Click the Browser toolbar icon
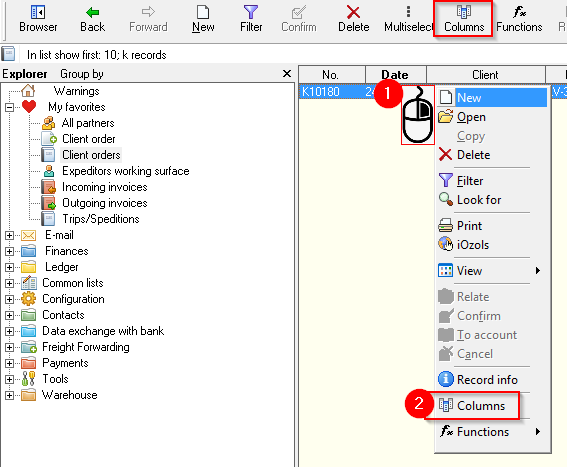 pos(38,12)
